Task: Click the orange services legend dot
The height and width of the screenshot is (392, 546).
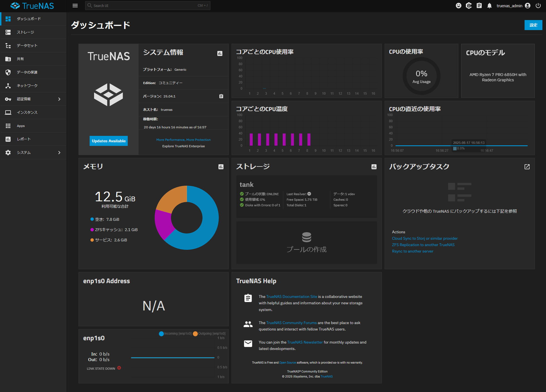Action: tap(92, 240)
